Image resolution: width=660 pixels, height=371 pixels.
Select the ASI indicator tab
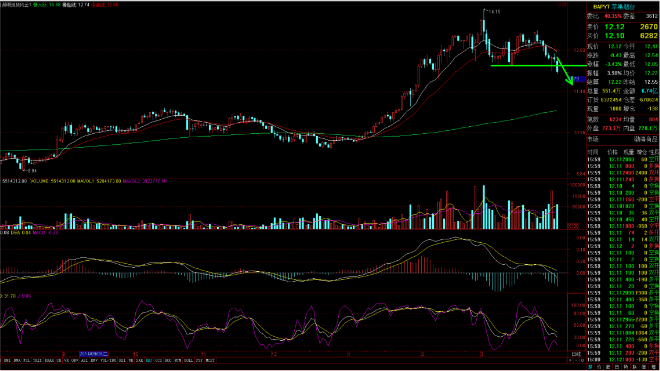[84, 360]
